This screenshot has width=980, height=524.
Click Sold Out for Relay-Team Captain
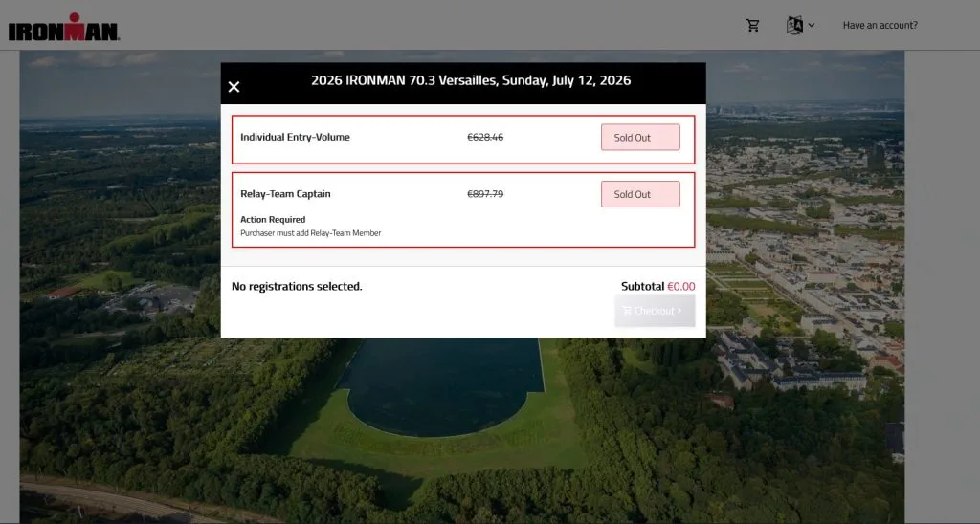[640, 194]
